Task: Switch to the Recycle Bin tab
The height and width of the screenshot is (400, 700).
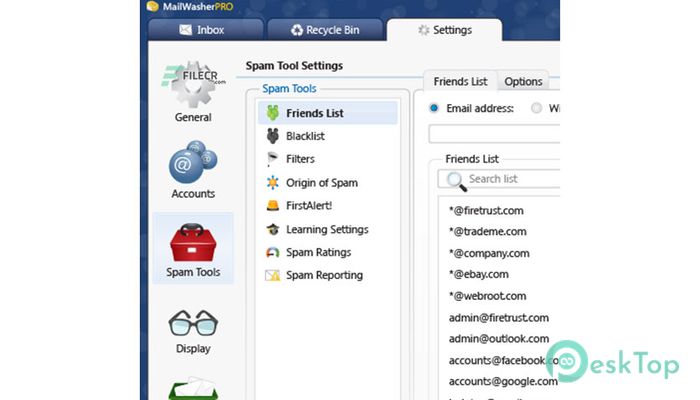Action: point(325,30)
